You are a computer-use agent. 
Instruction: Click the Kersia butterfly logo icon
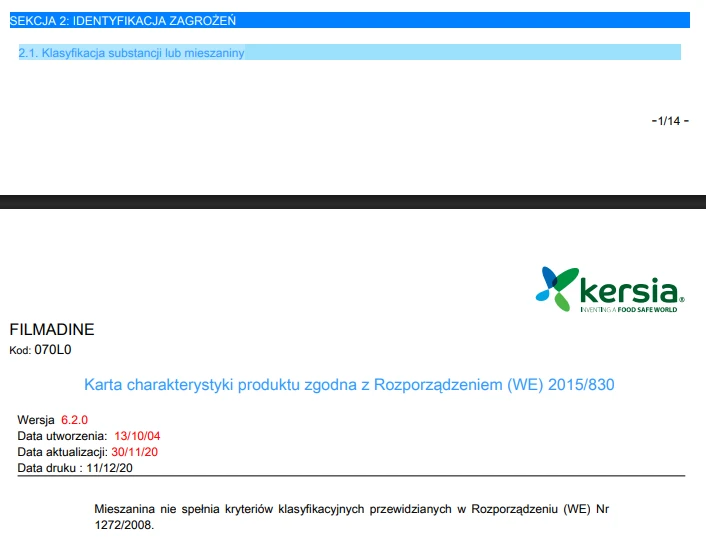pos(557,285)
